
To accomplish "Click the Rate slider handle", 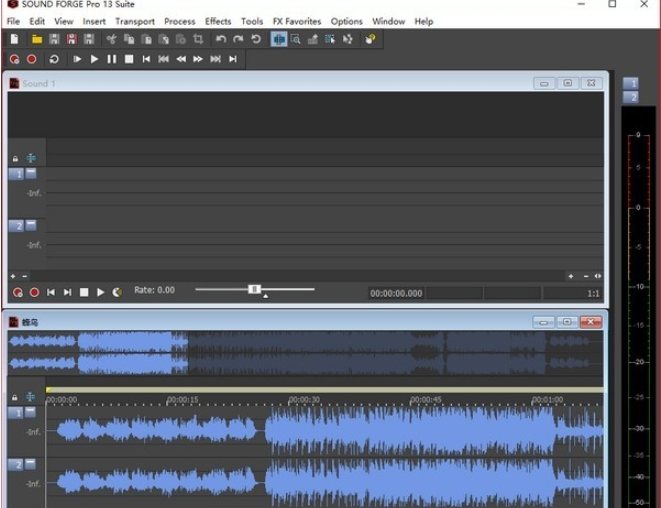I will [x=255, y=289].
